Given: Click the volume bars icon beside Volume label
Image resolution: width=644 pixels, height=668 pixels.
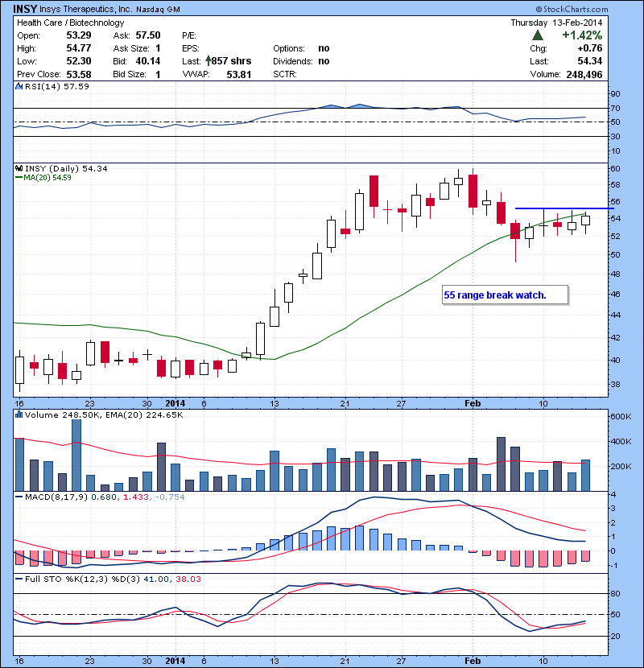Looking at the screenshot, I should pos(19,414).
